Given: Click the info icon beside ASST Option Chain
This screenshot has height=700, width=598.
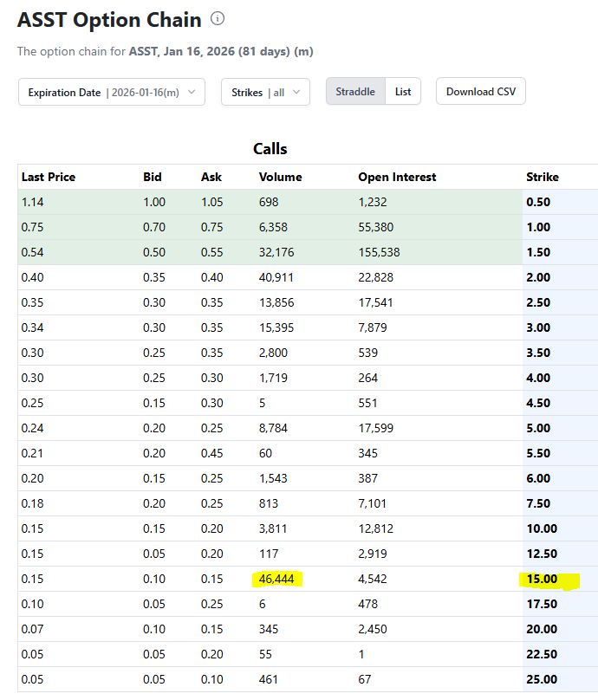Looking at the screenshot, I should click(218, 19).
